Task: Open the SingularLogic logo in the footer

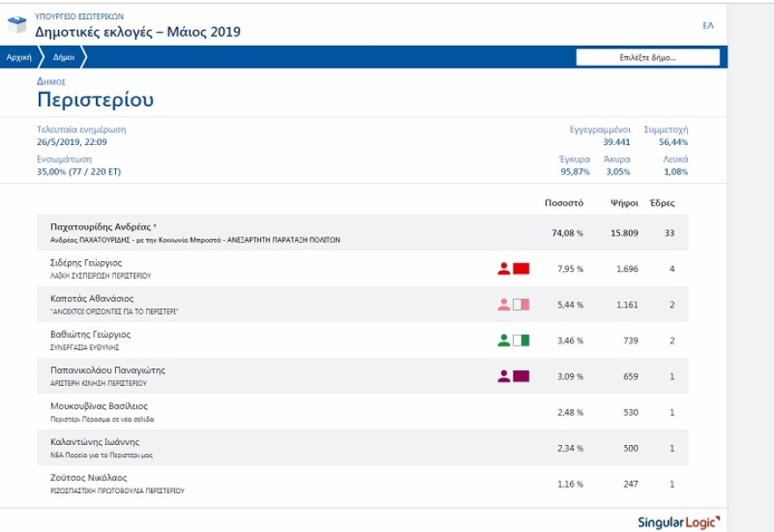Action: point(678,522)
